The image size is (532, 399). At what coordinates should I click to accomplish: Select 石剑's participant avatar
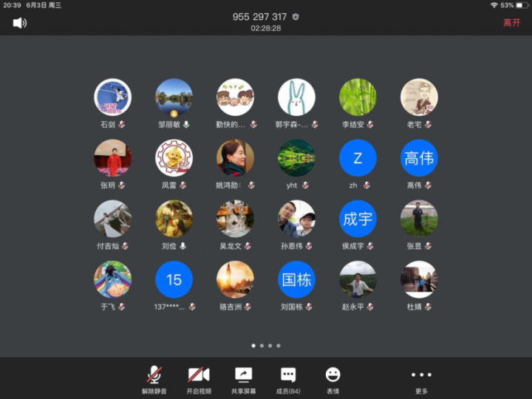(112, 98)
